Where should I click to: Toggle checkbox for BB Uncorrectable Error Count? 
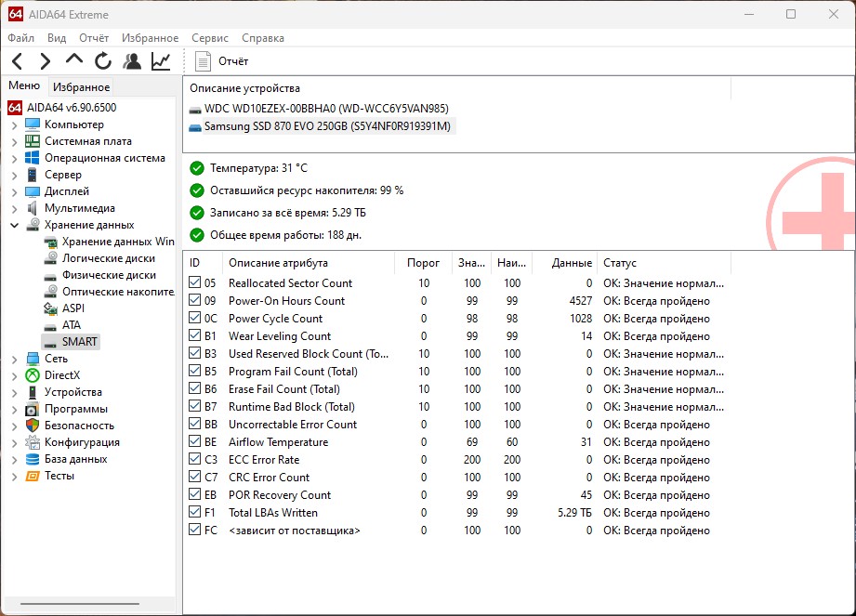(194, 424)
